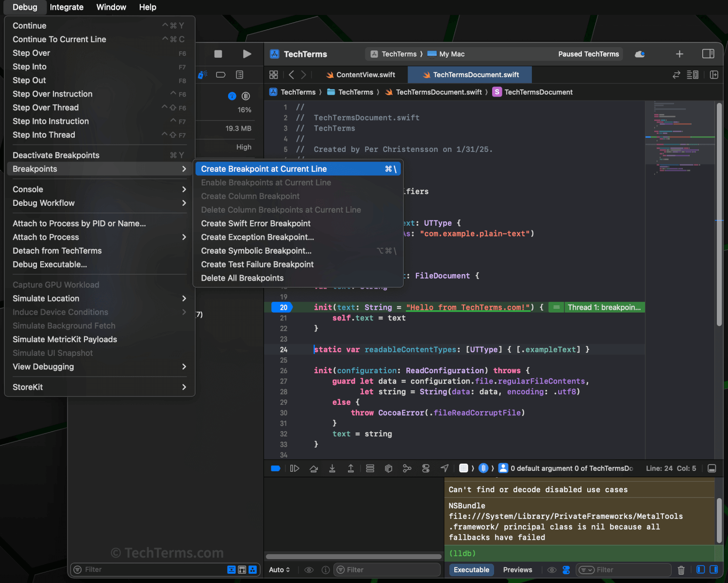Open the Xcode Cloud status icon
This screenshot has width=728, height=583.
(x=640, y=54)
